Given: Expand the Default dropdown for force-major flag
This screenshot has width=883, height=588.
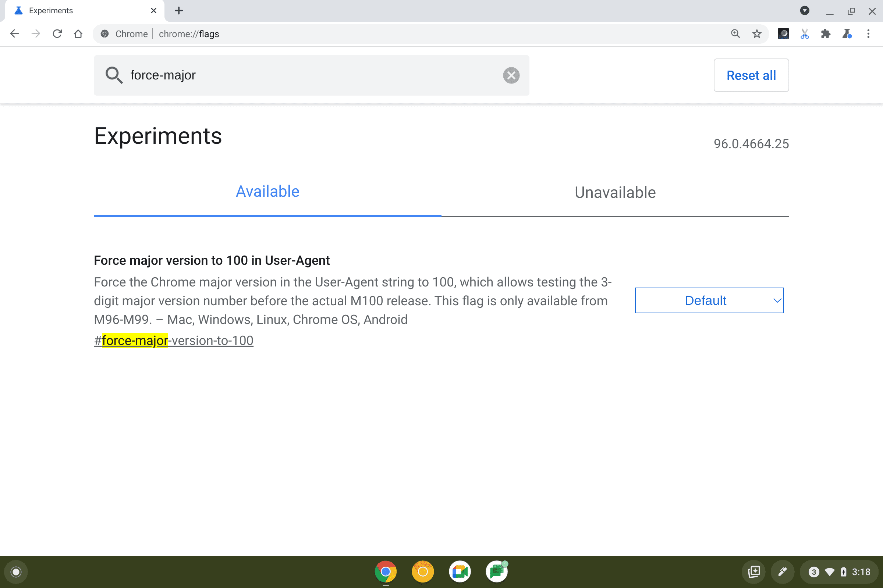Looking at the screenshot, I should (710, 300).
